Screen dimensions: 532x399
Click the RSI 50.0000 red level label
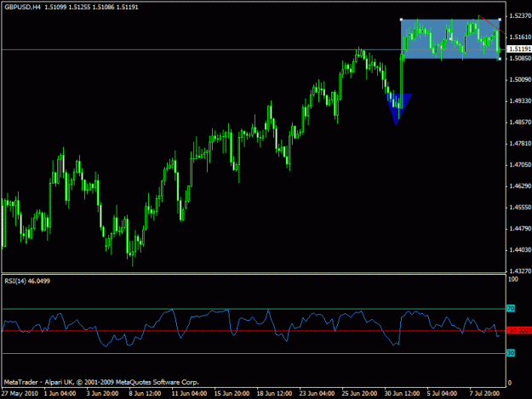coord(519,330)
